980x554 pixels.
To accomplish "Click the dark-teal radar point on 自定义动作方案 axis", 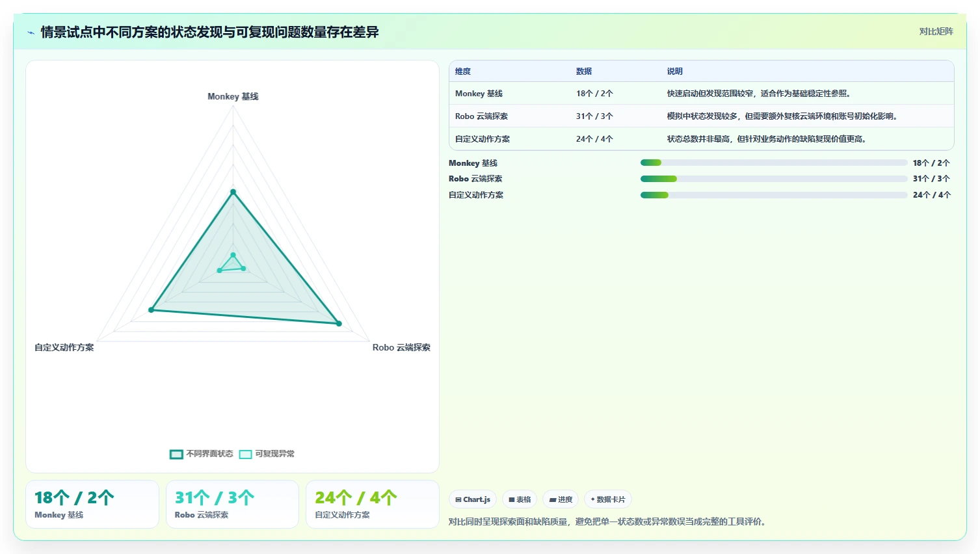I will click(x=152, y=310).
